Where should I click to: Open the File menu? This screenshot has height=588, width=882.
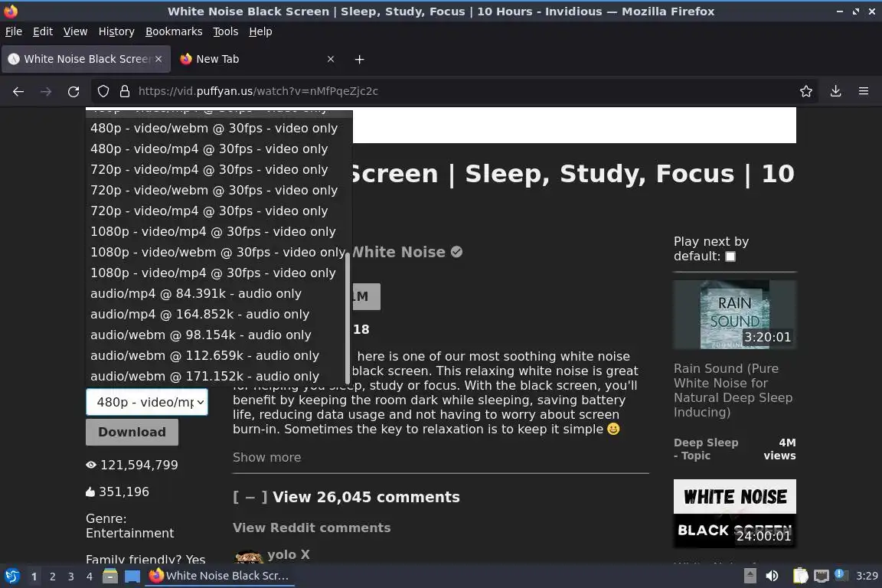(x=14, y=31)
